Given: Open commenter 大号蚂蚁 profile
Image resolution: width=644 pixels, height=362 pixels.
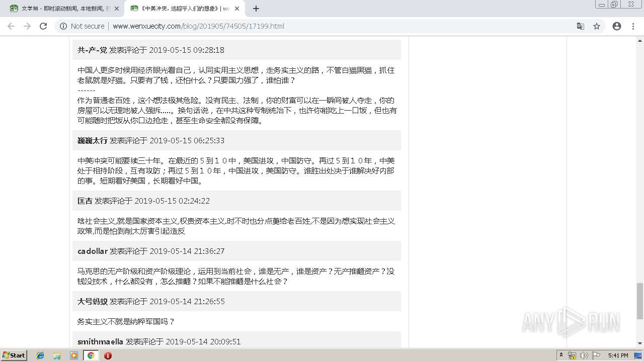Looking at the screenshot, I should coord(93,301).
